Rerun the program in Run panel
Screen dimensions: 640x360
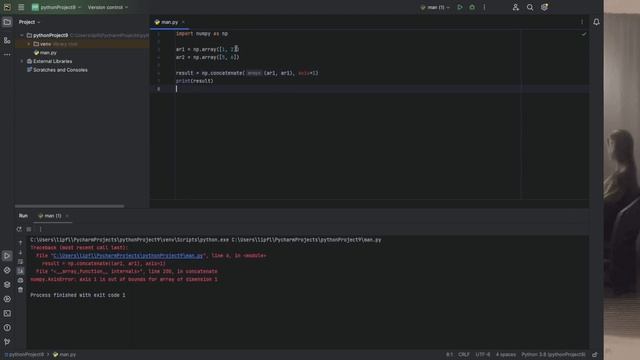(x=19, y=229)
